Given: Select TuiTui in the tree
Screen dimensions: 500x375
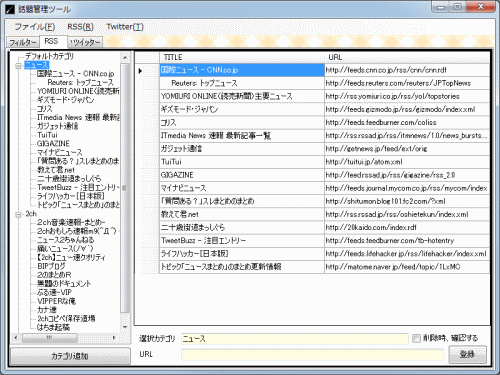Looking at the screenshot, I should point(47,135).
